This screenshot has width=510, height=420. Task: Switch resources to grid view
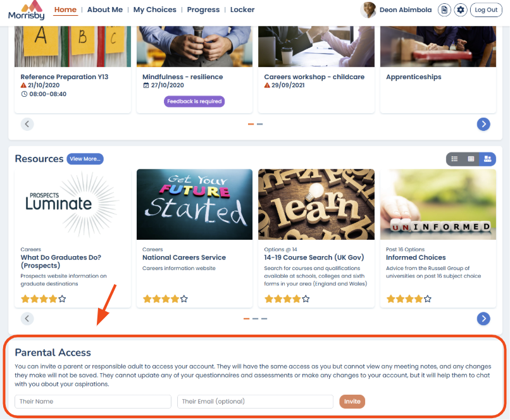[471, 159]
